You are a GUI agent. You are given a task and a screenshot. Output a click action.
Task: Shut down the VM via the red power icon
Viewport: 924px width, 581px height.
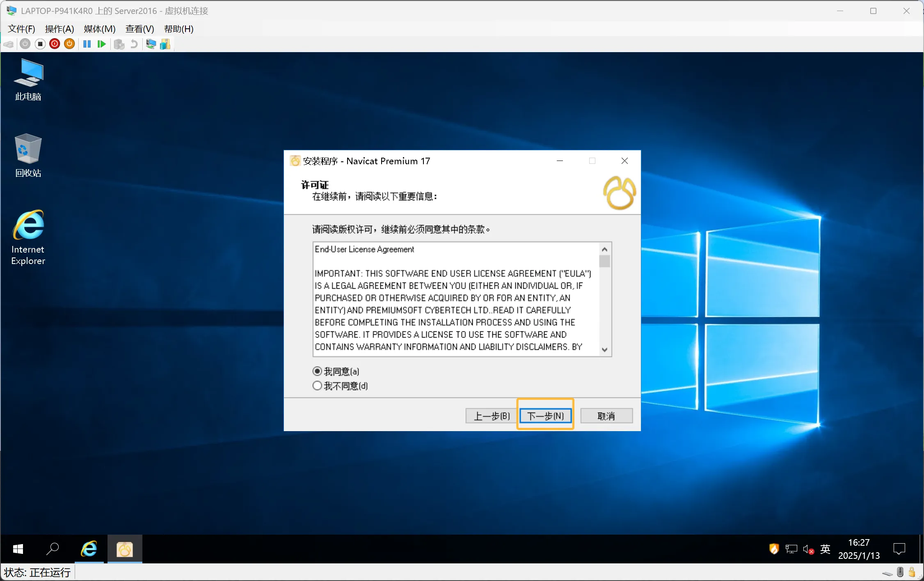55,44
